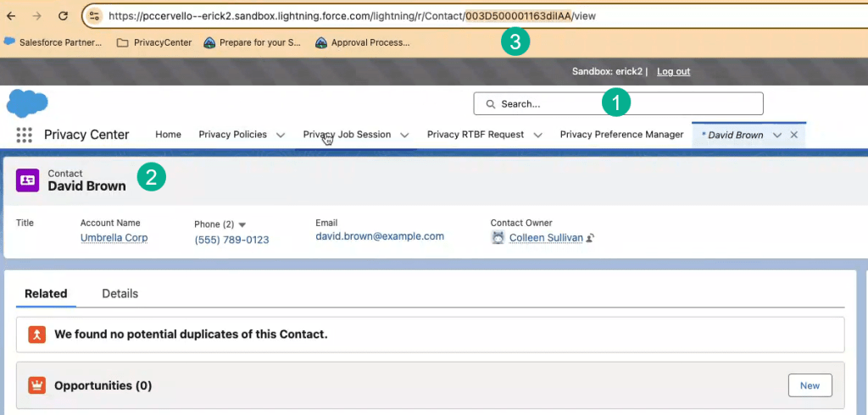Click the Salesforce cloud logo
The height and width of the screenshot is (415, 868).
26,102
